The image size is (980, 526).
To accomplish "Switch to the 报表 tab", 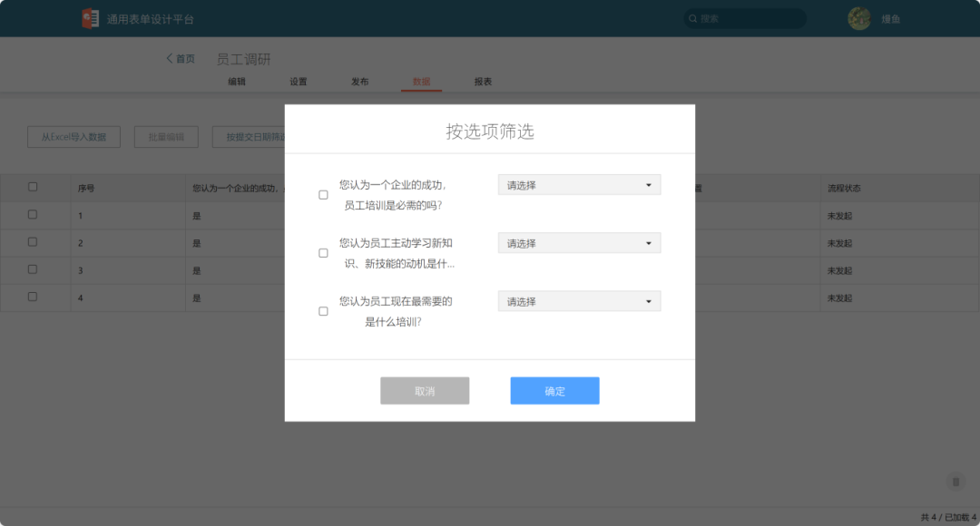I will tap(482, 81).
